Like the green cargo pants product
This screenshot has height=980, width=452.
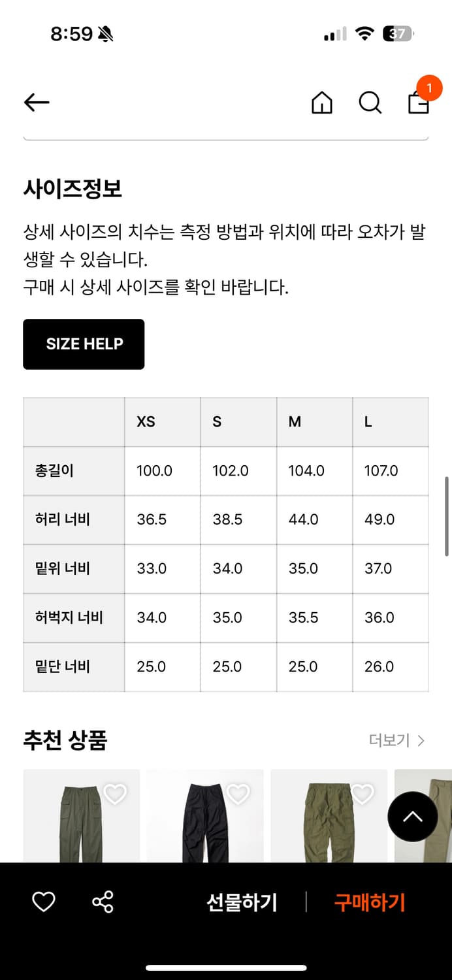(x=116, y=794)
